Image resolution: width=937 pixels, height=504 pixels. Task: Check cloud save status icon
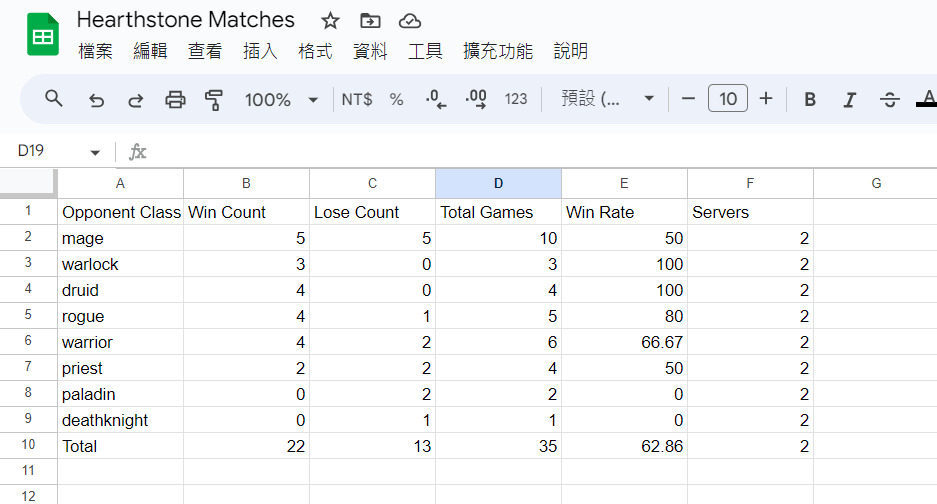pyautogui.click(x=410, y=22)
